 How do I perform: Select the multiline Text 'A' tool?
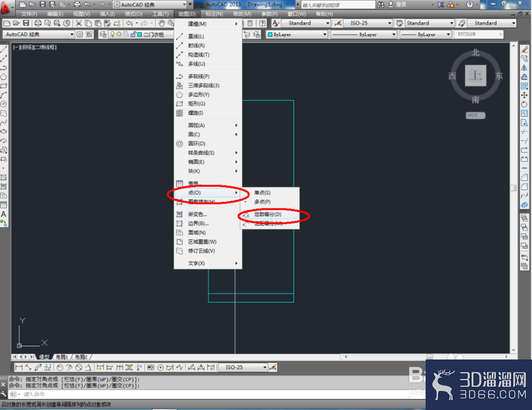[x=4, y=214]
